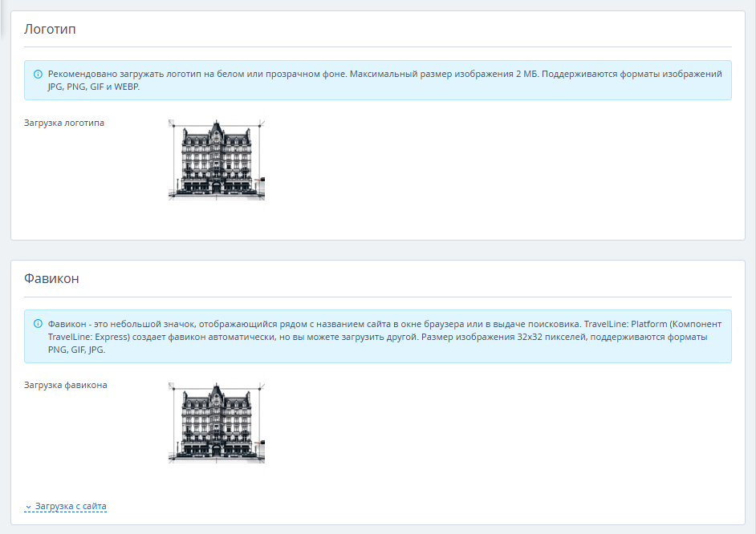Image resolution: width=756 pixels, height=534 pixels.
Task: Click the text 'JPG, PNG, GIF и WEBP.'
Action: tap(94, 87)
